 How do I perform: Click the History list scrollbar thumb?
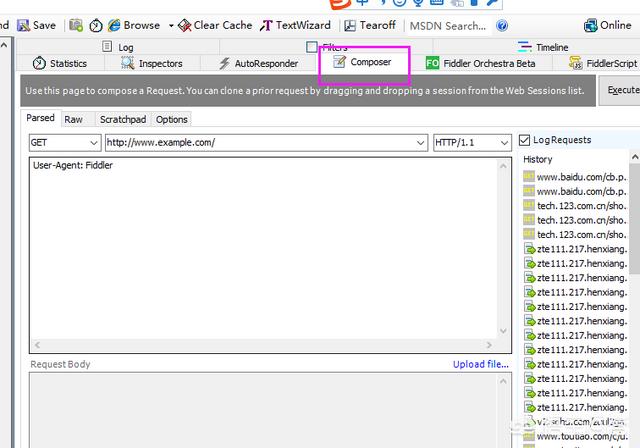click(635, 219)
